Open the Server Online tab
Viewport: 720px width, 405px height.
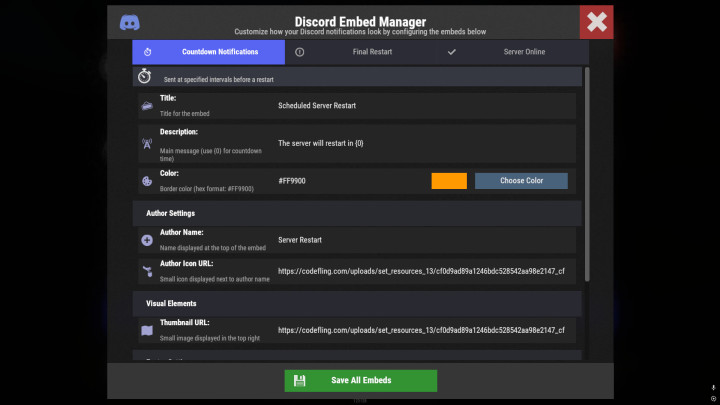pyautogui.click(x=513, y=52)
